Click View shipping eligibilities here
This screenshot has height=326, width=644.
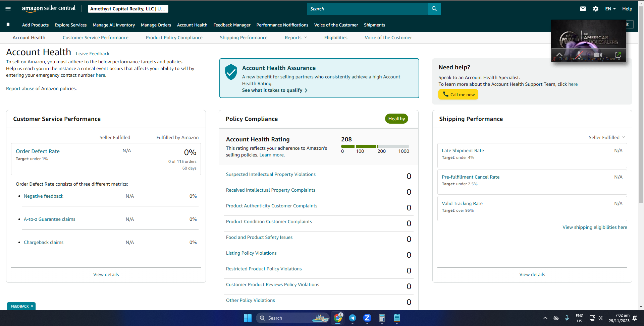[595, 227]
